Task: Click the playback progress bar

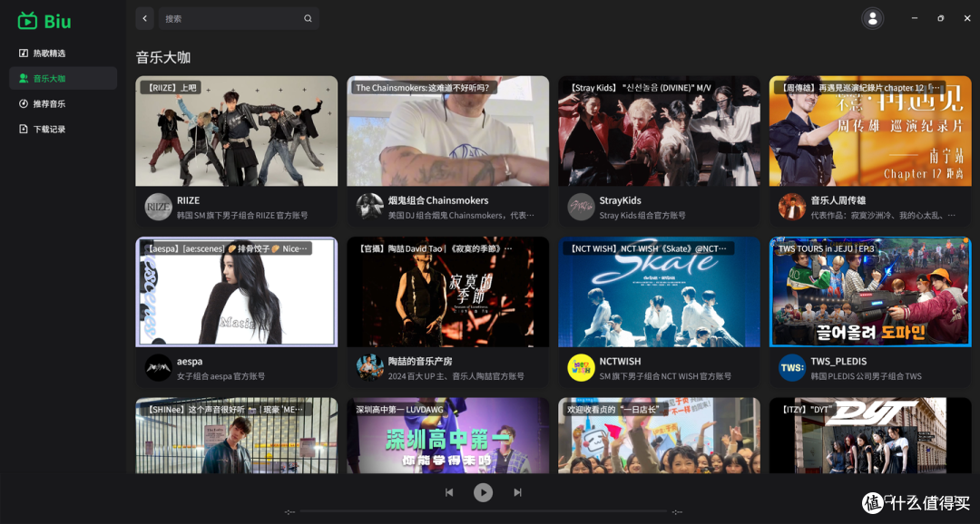Action: tap(483, 511)
